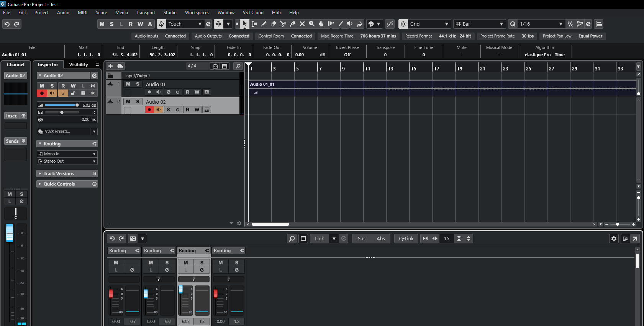Open track presets cloud icon beside Add Track
The width and height of the screenshot is (644, 326).
tap(120, 66)
